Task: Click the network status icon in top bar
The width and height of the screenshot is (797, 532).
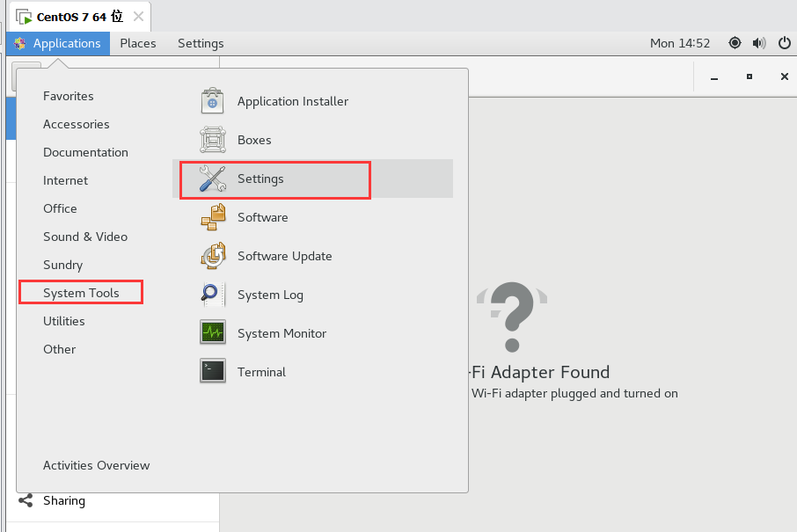Action: coord(735,43)
